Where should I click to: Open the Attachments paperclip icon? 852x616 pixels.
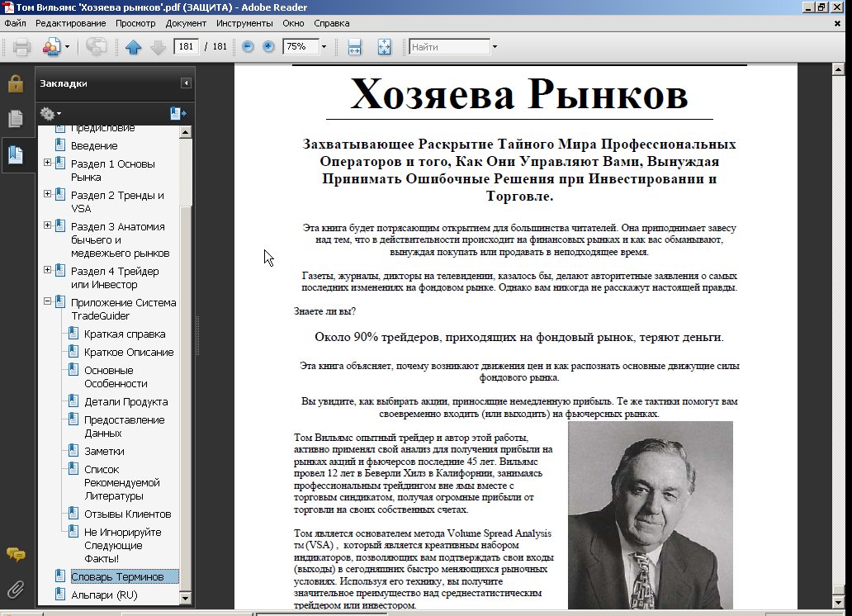(x=16, y=590)
